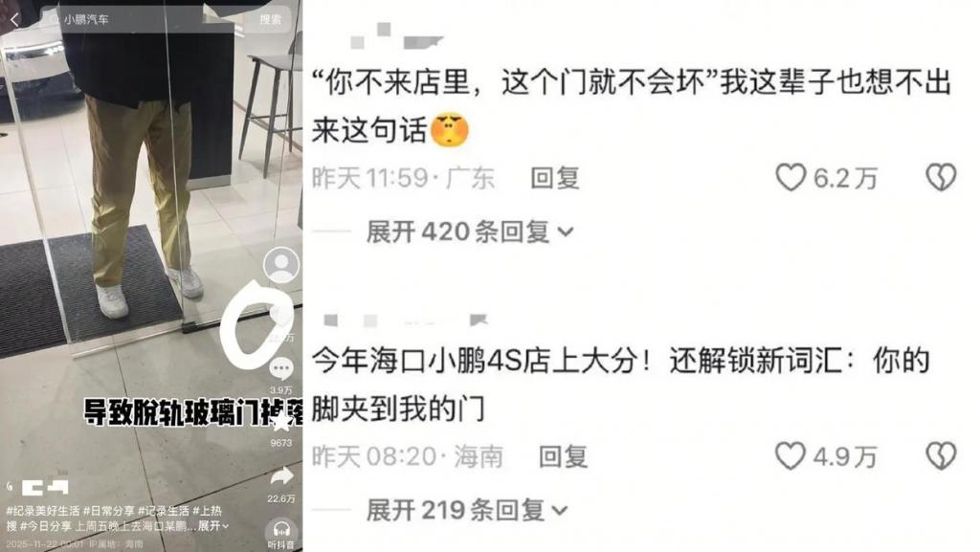This screenshot has height=552, width=980.
Task: Dislike the first comment with the broken heart
Action: pos(941,177)
